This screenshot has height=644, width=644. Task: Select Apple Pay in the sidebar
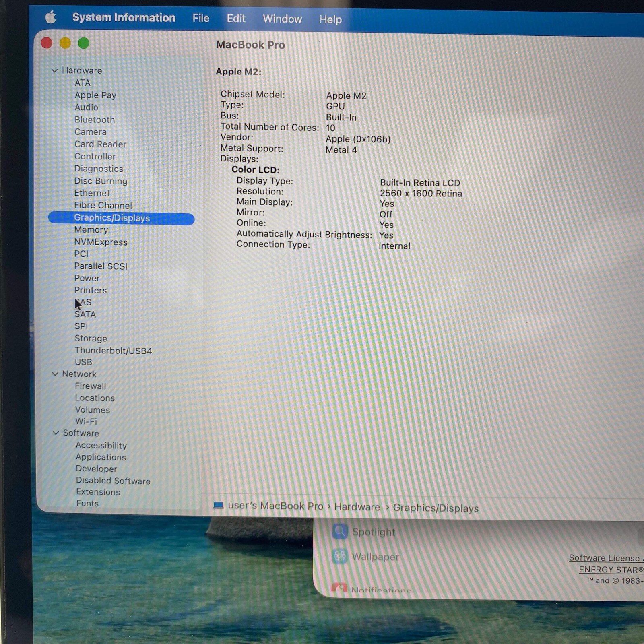tap(95, 95)
